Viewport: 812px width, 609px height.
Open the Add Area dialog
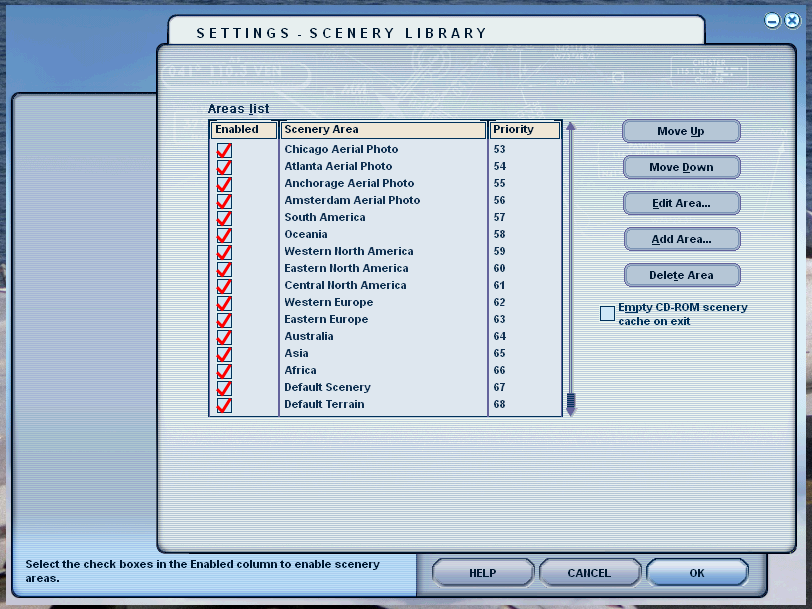(x=682, y=239)
